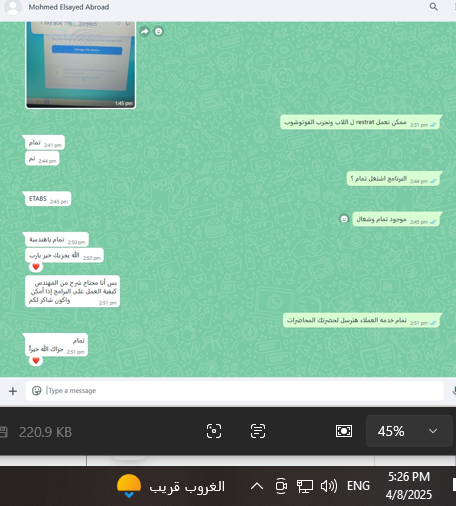
Task: Show hidden tray icons chevron
Action: tap(257, 486)
